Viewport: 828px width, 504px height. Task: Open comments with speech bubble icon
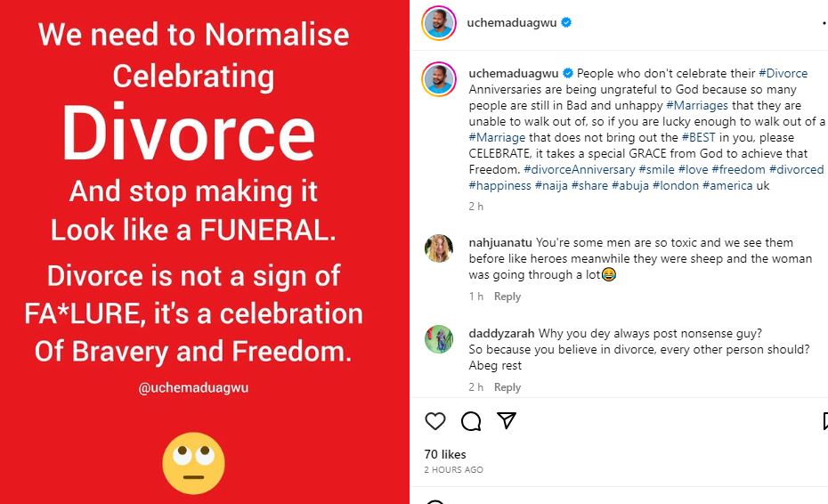click(471, 421)
